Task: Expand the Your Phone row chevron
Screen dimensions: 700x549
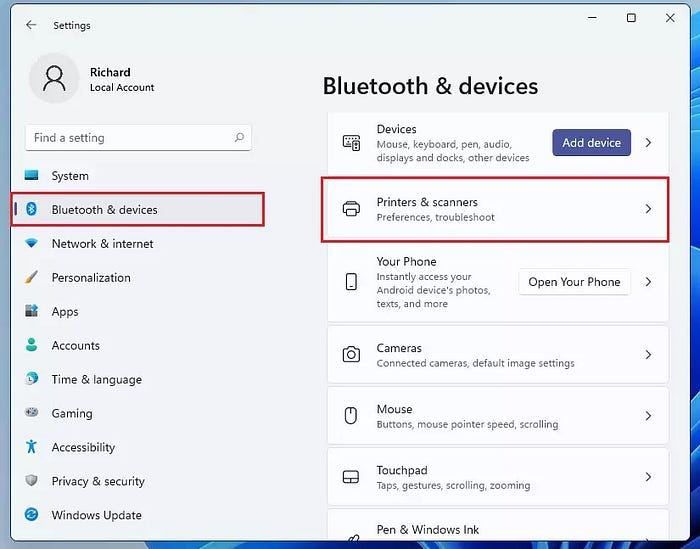Action: 648,282
